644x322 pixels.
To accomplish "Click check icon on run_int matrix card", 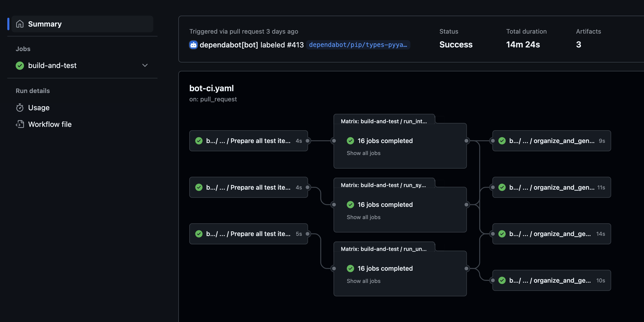I will pyautogui.click(x=350, y=141).
